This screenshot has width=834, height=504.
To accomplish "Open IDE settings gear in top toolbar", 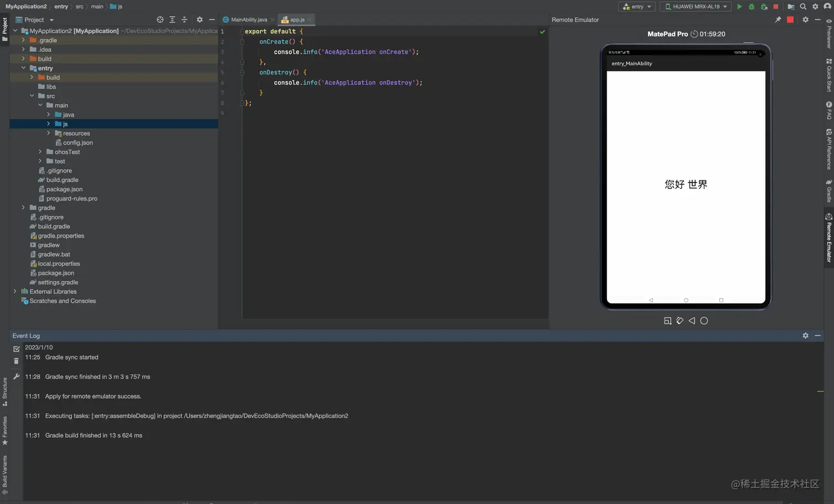I will (815, 7).
